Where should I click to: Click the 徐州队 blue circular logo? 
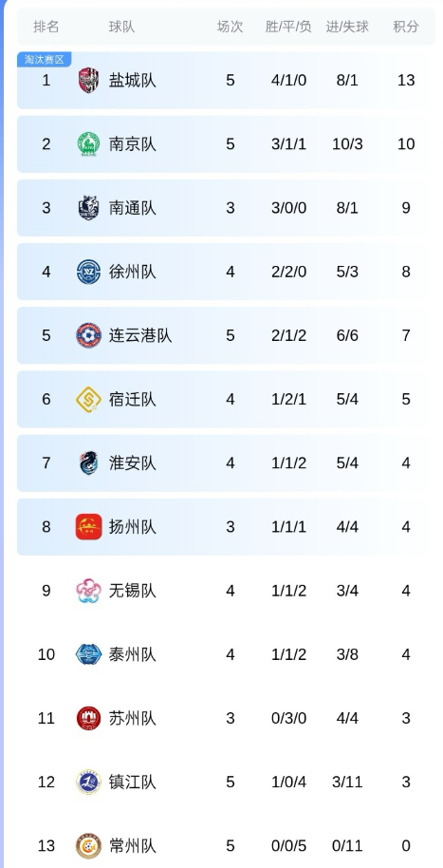click(88, 272)
